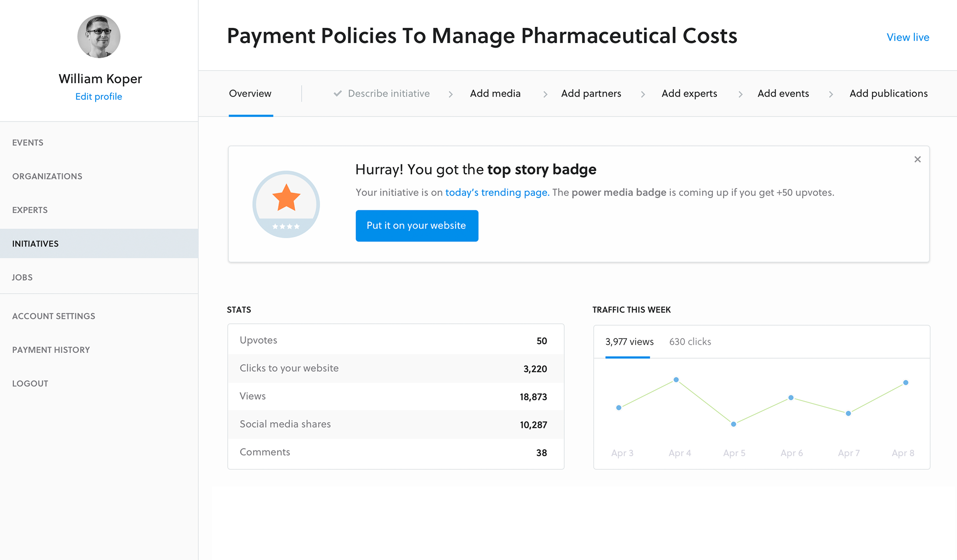Image resolution: width=957 pixels, height=560 pixels.
Task: Click the Views stats row
Action: coord(396,396)
